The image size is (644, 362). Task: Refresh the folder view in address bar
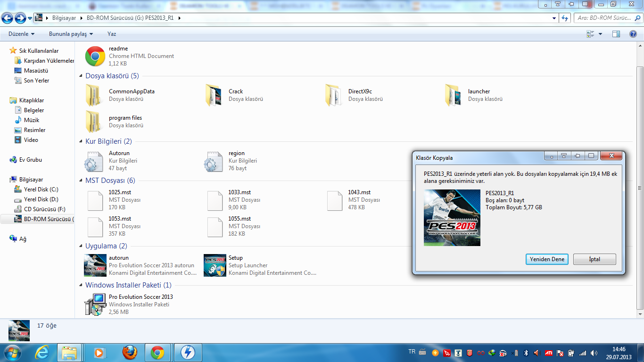pyautogui.click(x=565, y=18)
